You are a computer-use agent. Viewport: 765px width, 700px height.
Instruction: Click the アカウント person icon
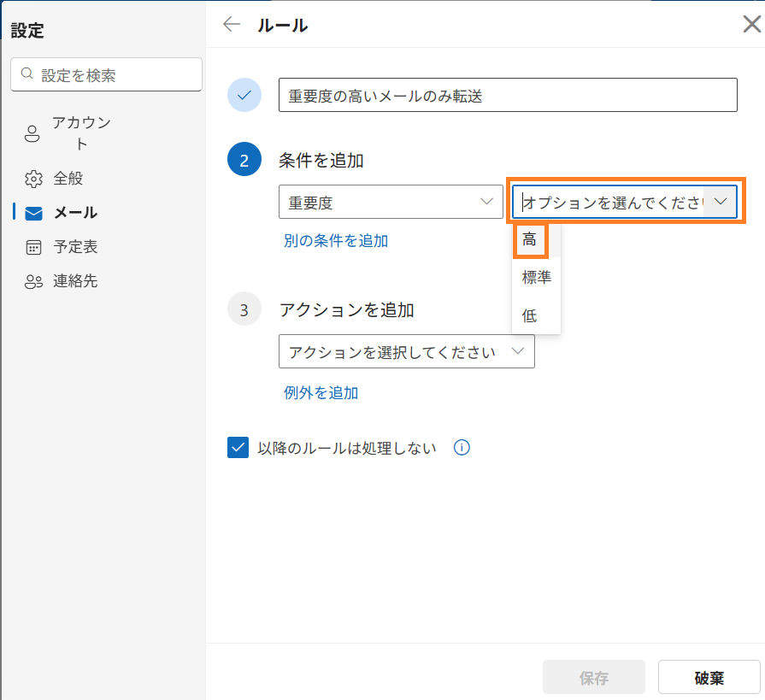coord(32,133)
